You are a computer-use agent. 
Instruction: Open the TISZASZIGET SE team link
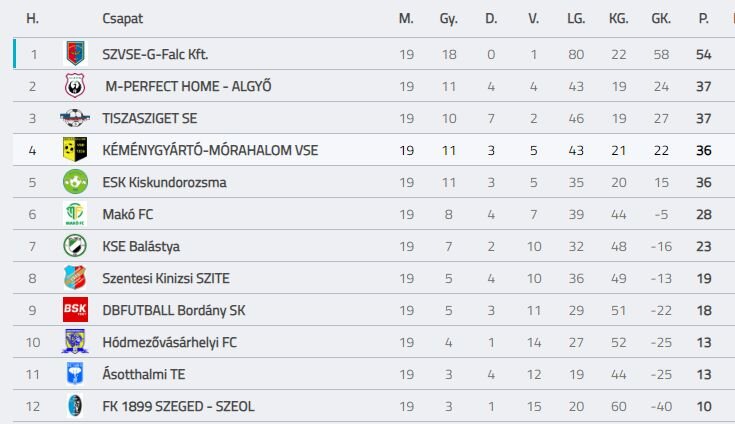coord(150,119)
